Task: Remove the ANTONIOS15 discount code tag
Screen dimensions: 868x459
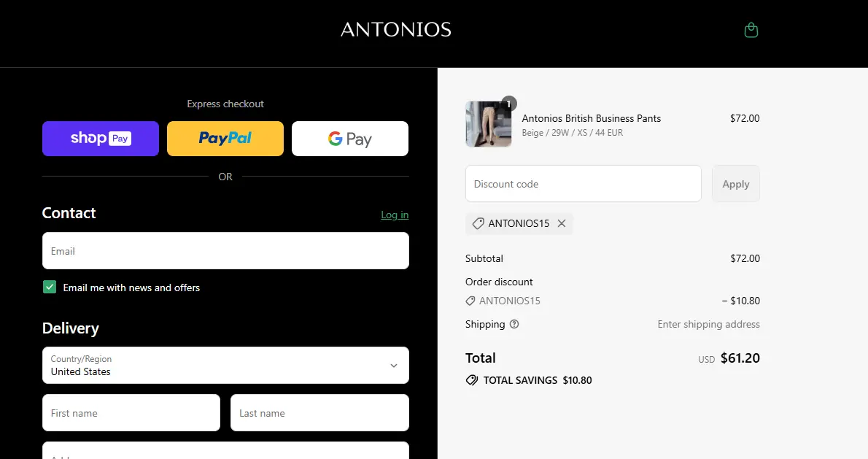Action: (x=562, y=223)
